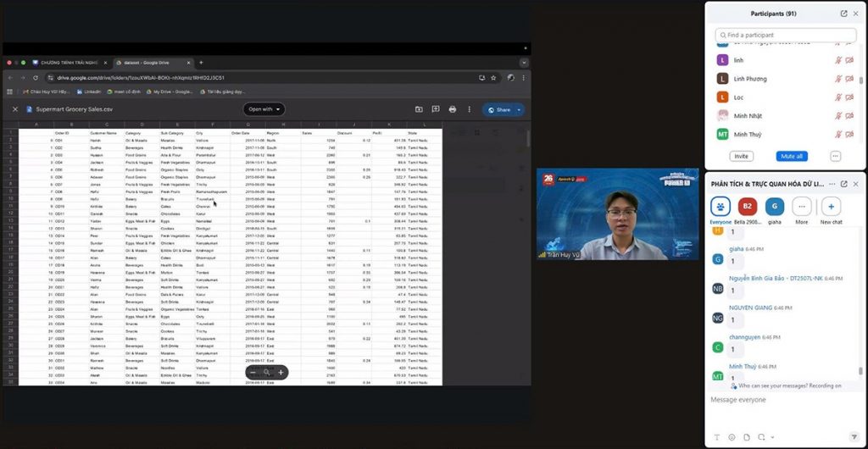Click inside 'Find a participant' search box
The height and width of the screenshot is (449, 868).
click(x=786, y=35)
